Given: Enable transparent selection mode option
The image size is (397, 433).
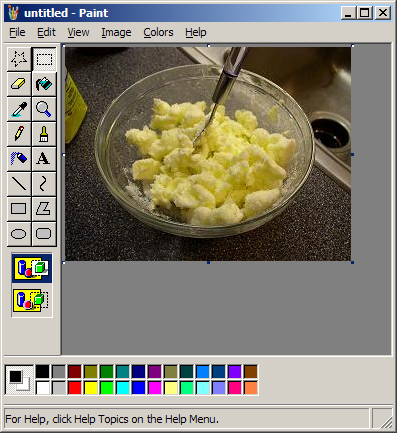Looking at the screenshot, I should pos(32,300).
